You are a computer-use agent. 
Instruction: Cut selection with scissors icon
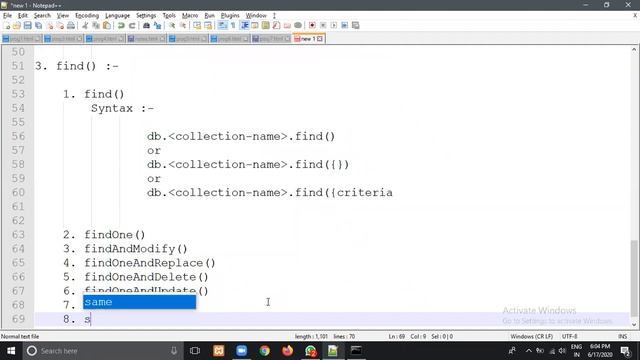click(85, 25)
